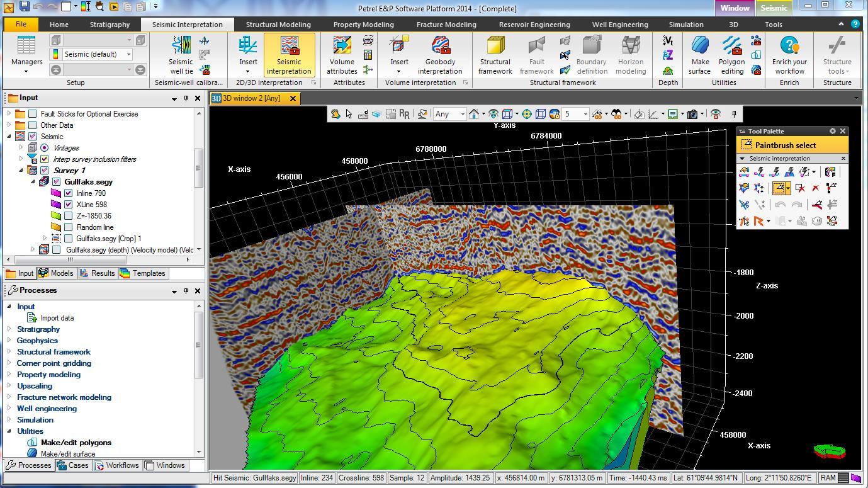Click the Z-axis color legend cube
The image size is (868, 488).
click(x=829, y=451)
